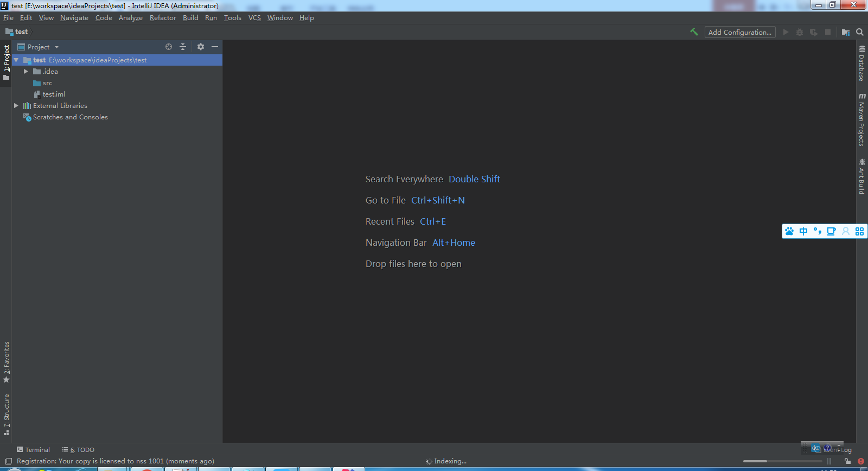Click the tool windows toggle icon in status bar
The image size is (868, 471).
(x=8, y=461)
